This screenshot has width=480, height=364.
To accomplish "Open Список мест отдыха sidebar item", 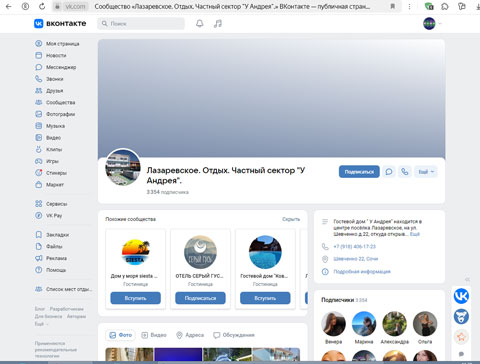I will [x=63, y=289].
